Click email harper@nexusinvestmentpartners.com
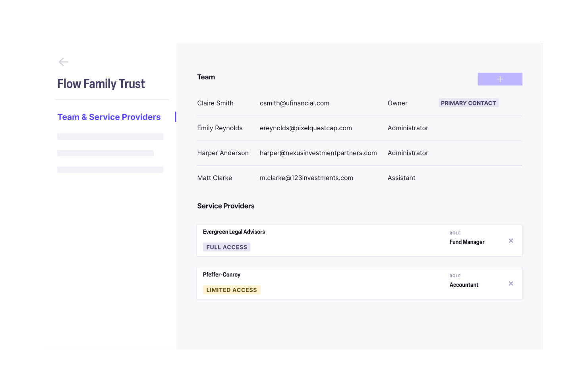588x392 pixels. pos(318,153)
